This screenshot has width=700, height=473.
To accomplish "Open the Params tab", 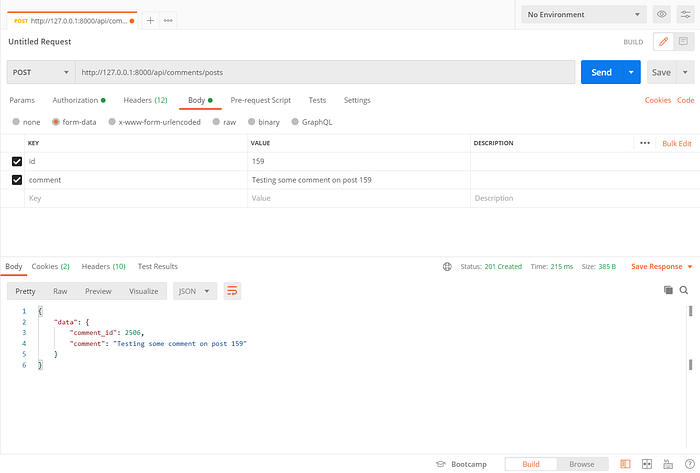I will click(x=22, y=100).
